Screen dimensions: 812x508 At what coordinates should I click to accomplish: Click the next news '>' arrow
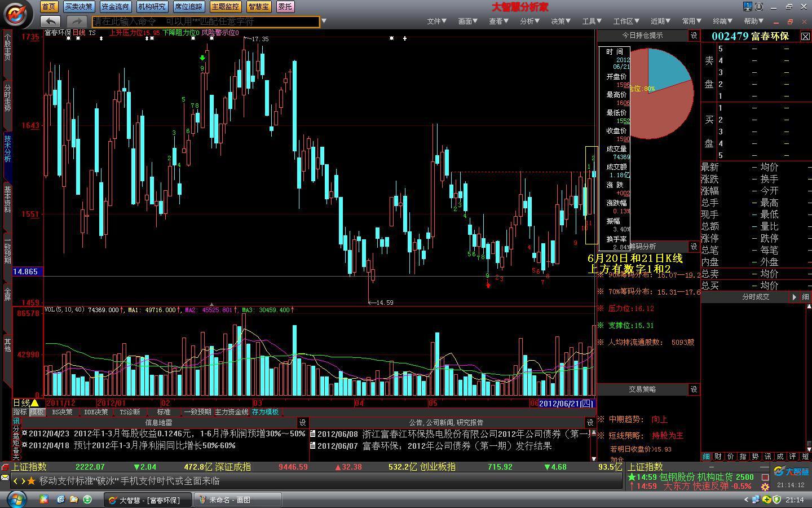(23, 481)
